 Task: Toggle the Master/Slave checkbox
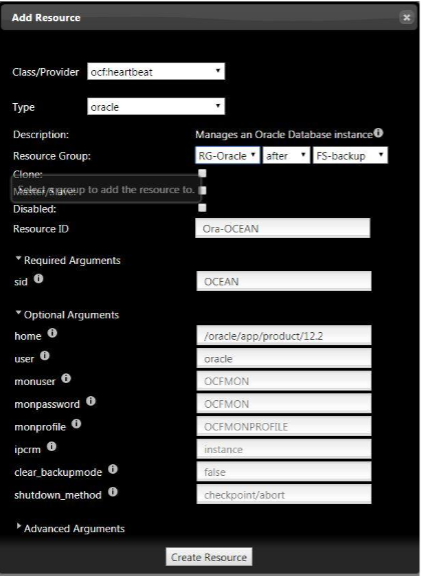[x=202, y=190]
